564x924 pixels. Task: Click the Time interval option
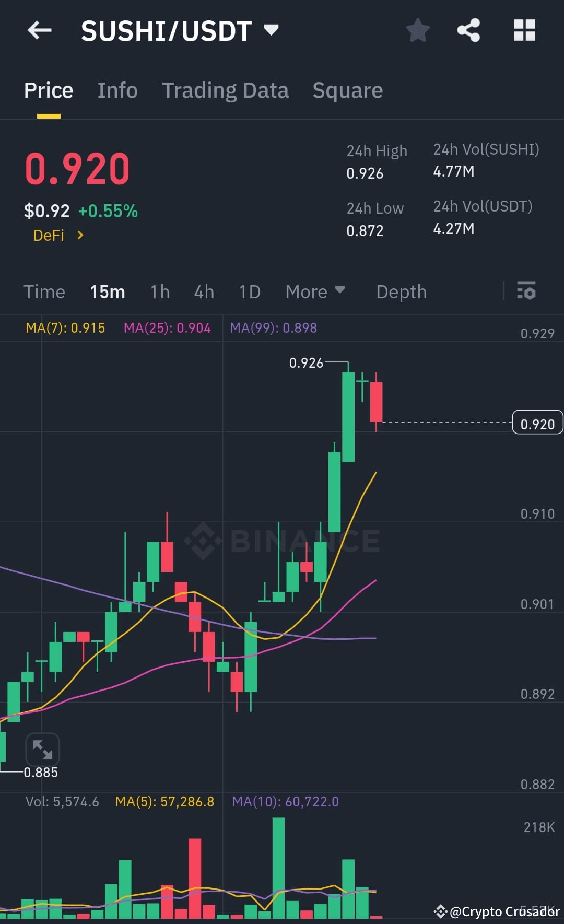point(44,291)
